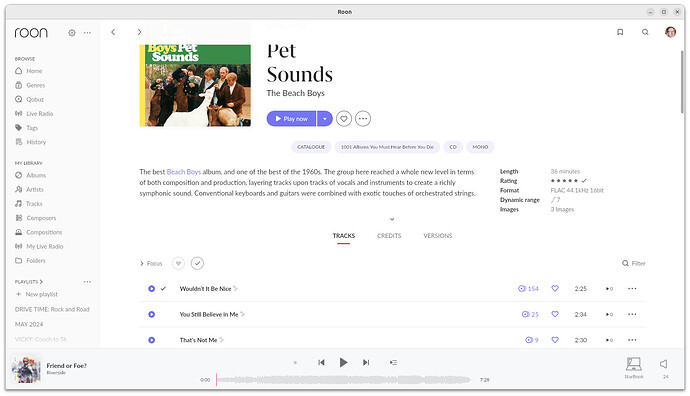This screenshot has width=690, height=396.
Task: Open settings gear next to Roon logo
Action: pyautogui.click(x=72, y=33)
